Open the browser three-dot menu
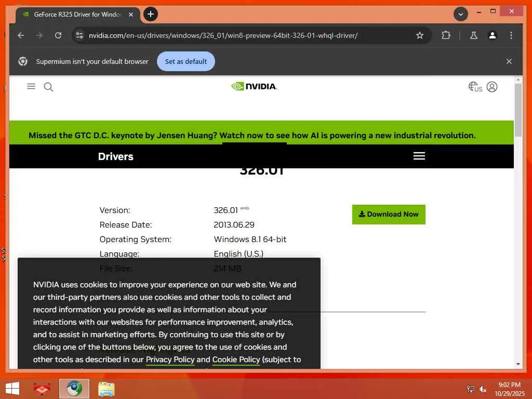The image size is (532, 399). click(511, 35)
